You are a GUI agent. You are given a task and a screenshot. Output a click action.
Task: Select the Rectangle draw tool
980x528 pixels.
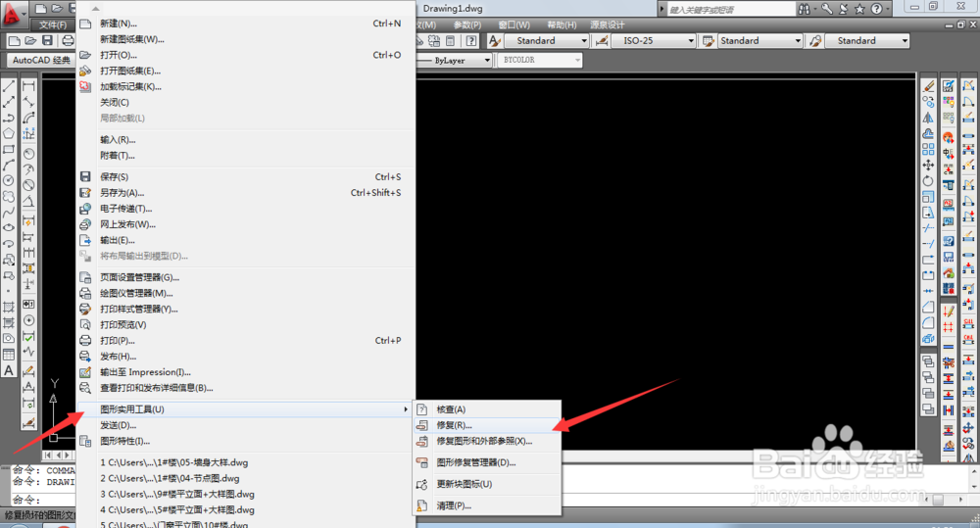(x=9, y=149)
